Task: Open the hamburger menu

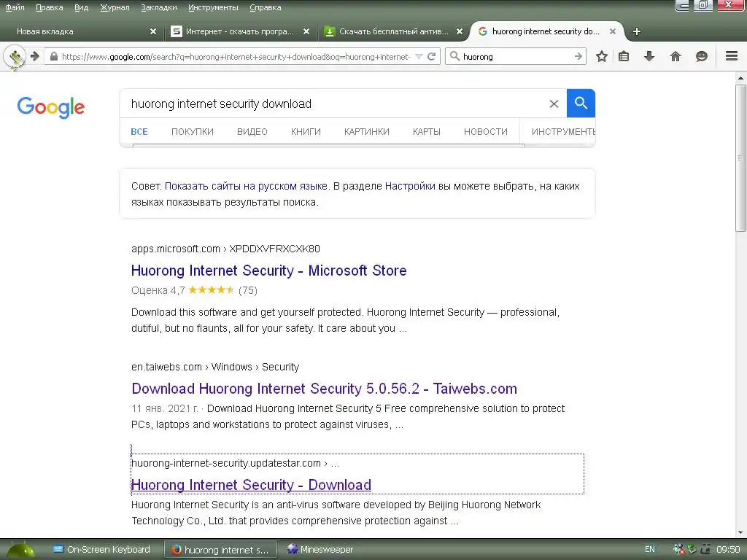Action: [732, 56]
